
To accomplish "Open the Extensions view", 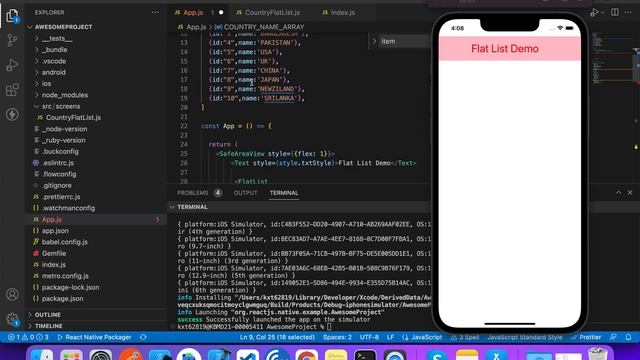I will (x=12, y=90).
